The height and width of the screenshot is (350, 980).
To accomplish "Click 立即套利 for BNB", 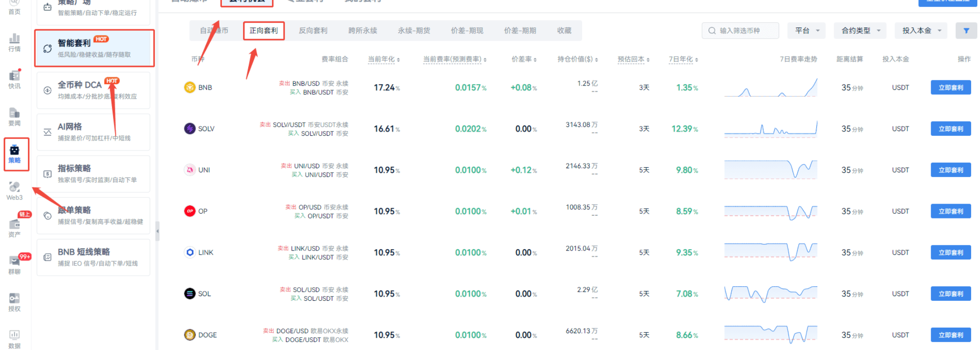I will point(951,87).
